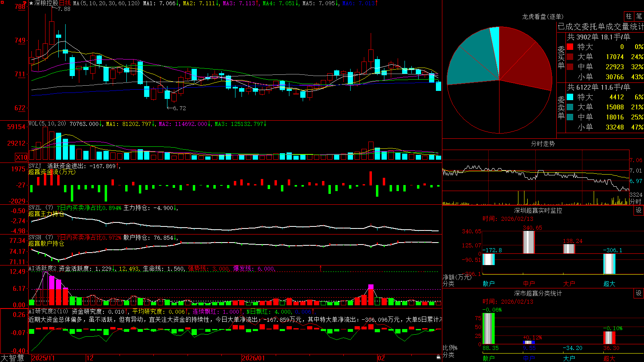Click the 共 3902单 18.1手/单 summary line
Image resolution: width=644 pixels, height=362 pixels.
599,37
